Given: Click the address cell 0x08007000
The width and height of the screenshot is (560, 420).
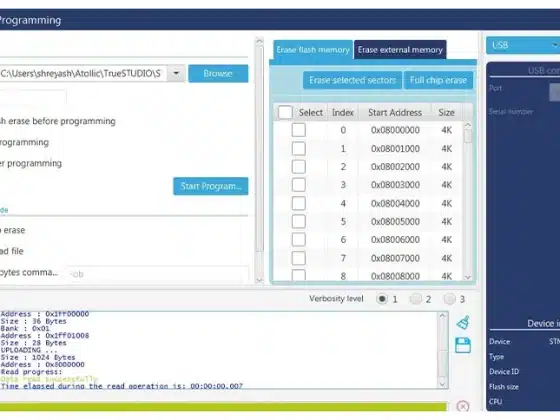Looking at the screenshot, I should 395,258.
